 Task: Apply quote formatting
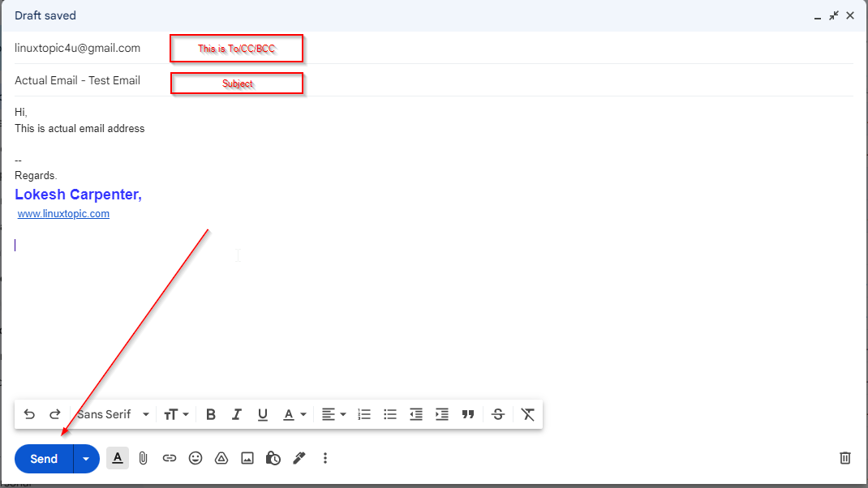468,414
